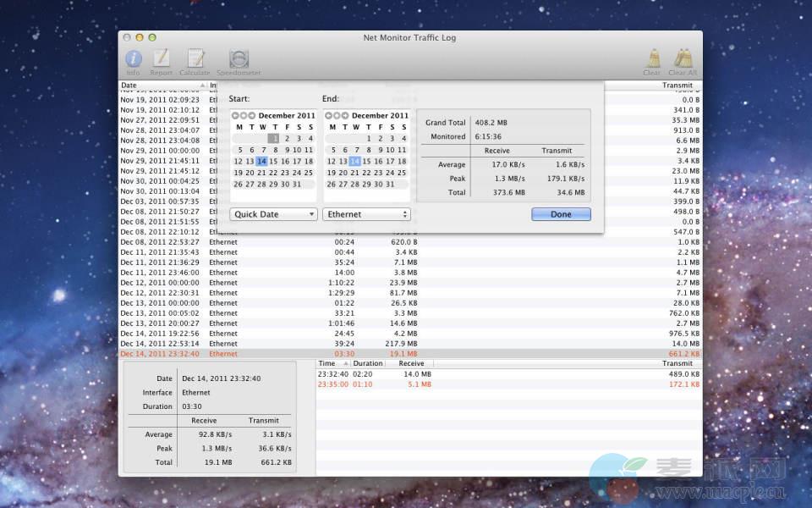Open the Report toolbar icon
Image resolution: width=812 pixels, height=508 pixels.
coord(161,59)
